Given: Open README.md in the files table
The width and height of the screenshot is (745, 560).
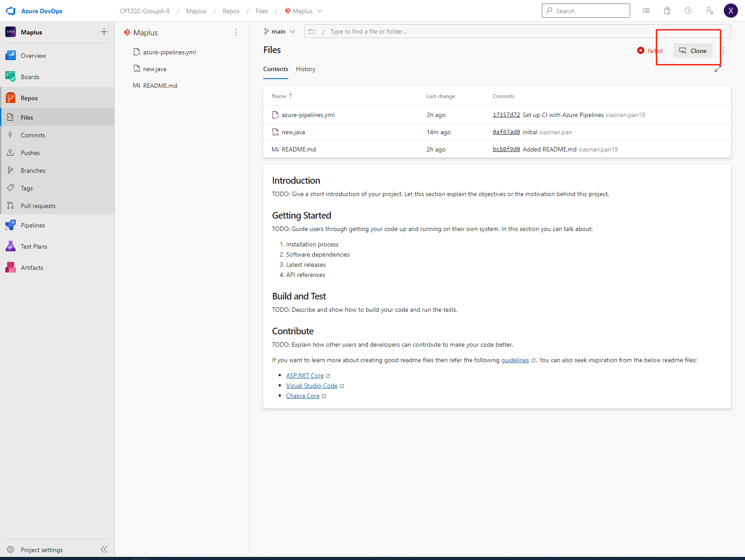Looking at the screenshot, I should coord(299,149).
